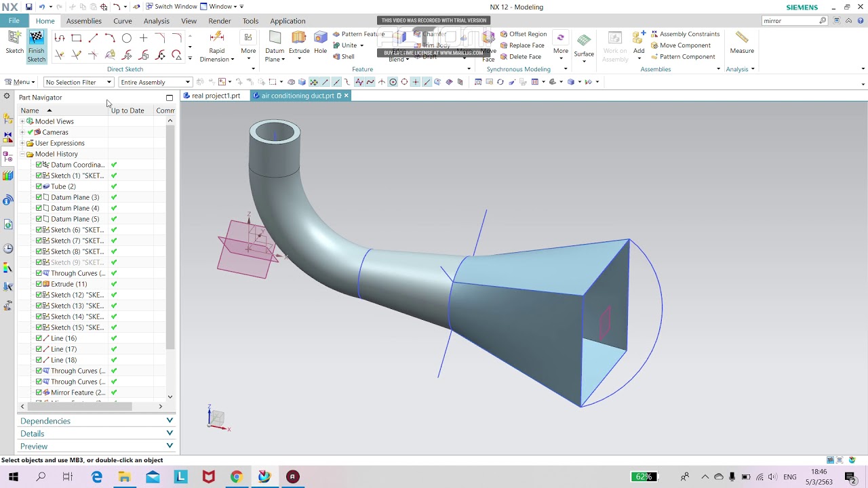The image size is (868, 488).
Task: Click the Offset Region command
Action: click(x=524, y=34)
